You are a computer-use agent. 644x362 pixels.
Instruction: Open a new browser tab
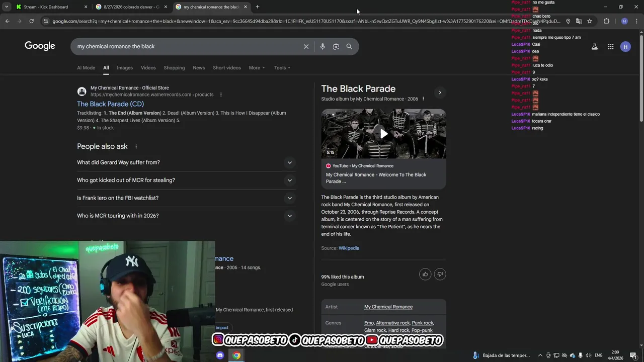[258, 7]
